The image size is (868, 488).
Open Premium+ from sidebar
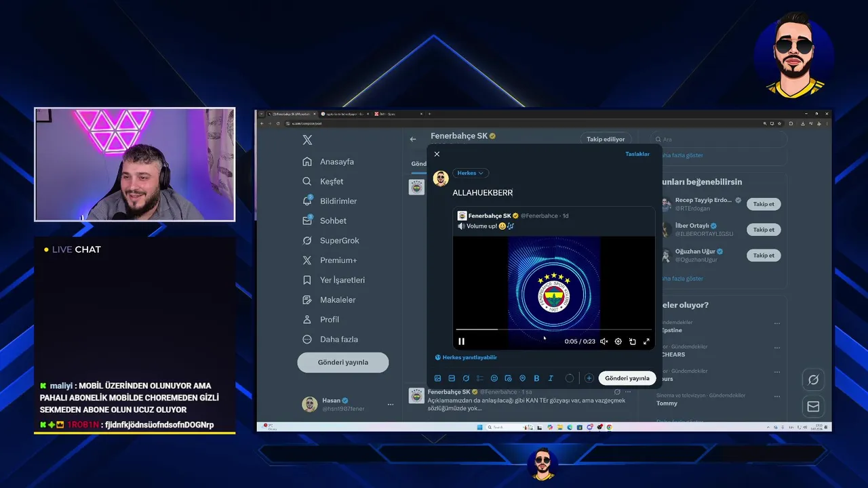330,260
